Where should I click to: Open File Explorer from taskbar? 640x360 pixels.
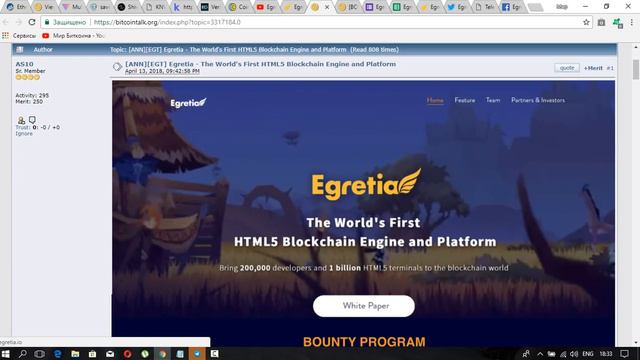pos(75,354)
